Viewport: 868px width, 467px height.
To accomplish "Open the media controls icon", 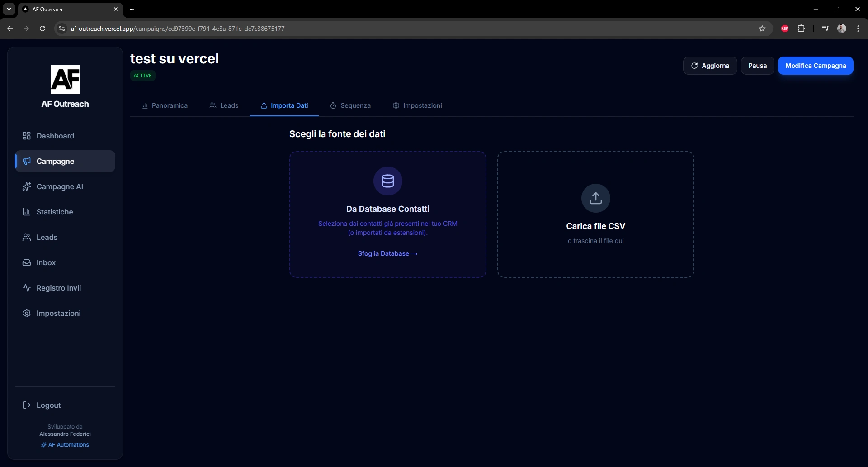I will 826,29.
